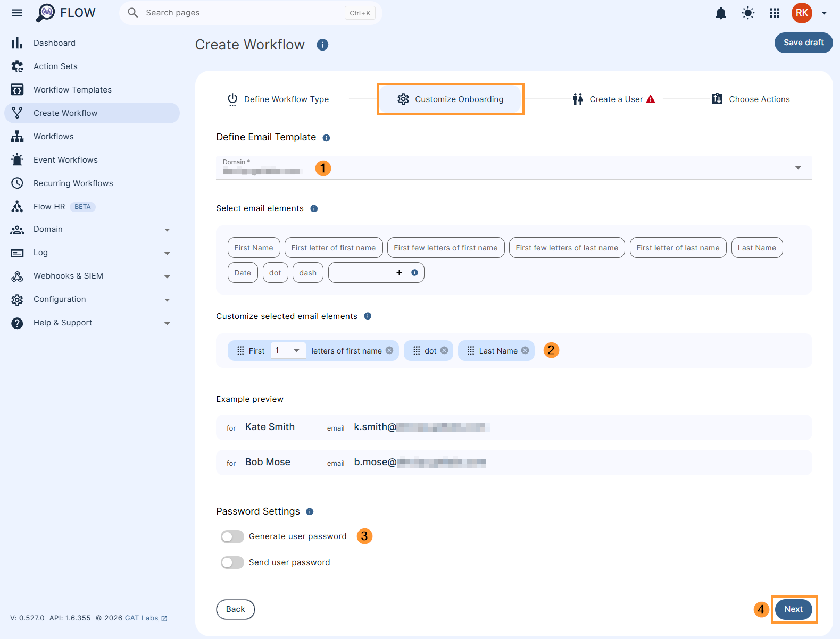Toggle Generate user password switch
Viewport: 840px width, 639px height.
(232, 536)
